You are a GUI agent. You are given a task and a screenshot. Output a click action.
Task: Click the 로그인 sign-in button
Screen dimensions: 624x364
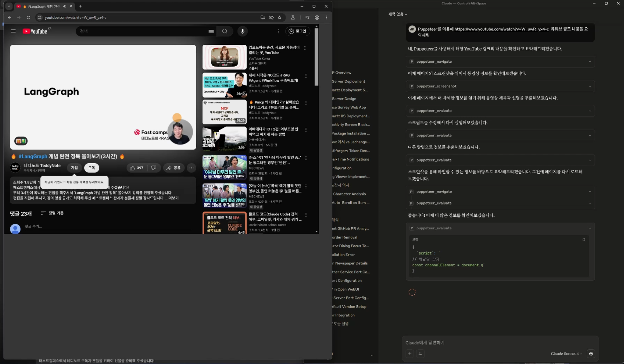point(297,31)
